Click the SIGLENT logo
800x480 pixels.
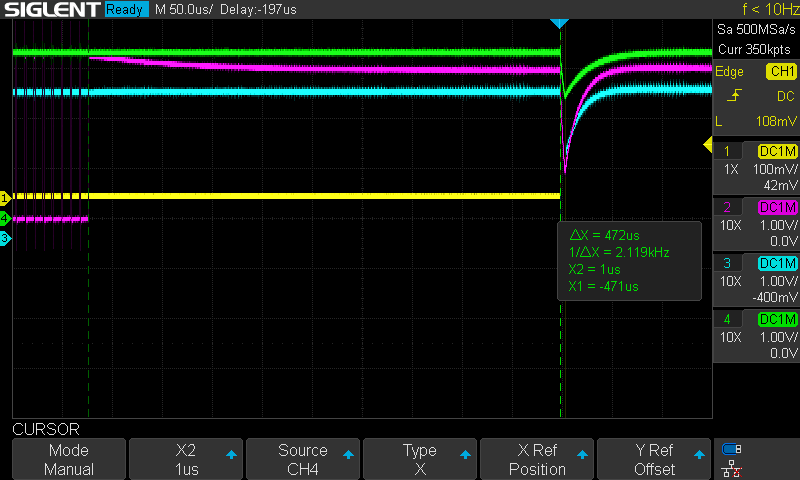click(52, 9)
